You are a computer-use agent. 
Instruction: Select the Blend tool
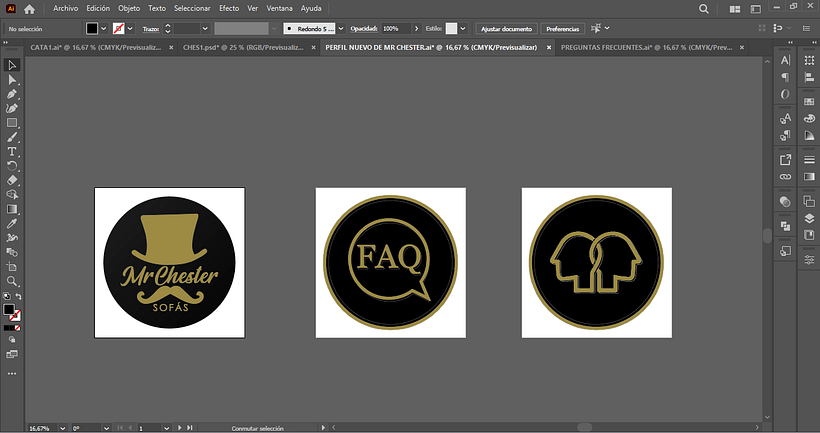(12, 252)
